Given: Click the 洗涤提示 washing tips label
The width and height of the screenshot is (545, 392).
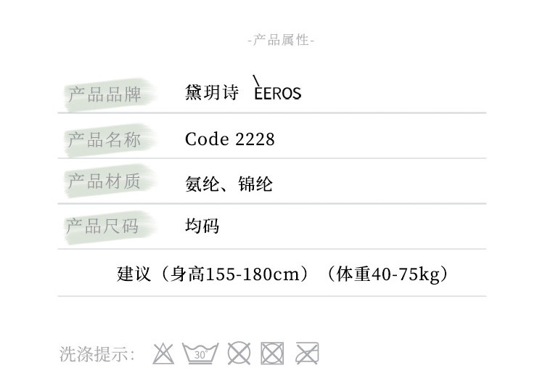Looking at the screenshot, I should [97, 355].
